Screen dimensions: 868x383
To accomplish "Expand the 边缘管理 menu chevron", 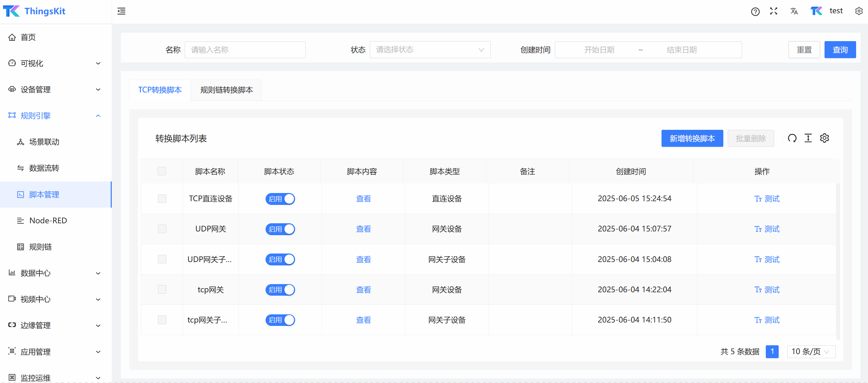I will point(98,325).
